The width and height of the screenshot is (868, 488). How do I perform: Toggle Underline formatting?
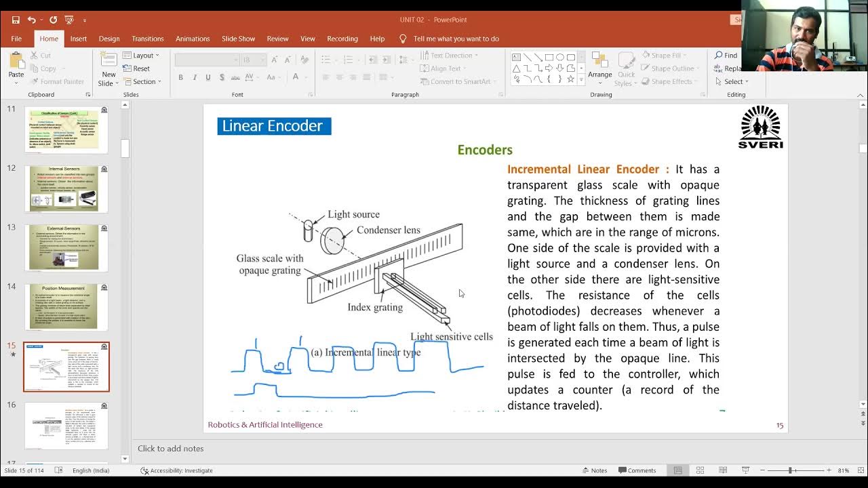click(208, 78)
